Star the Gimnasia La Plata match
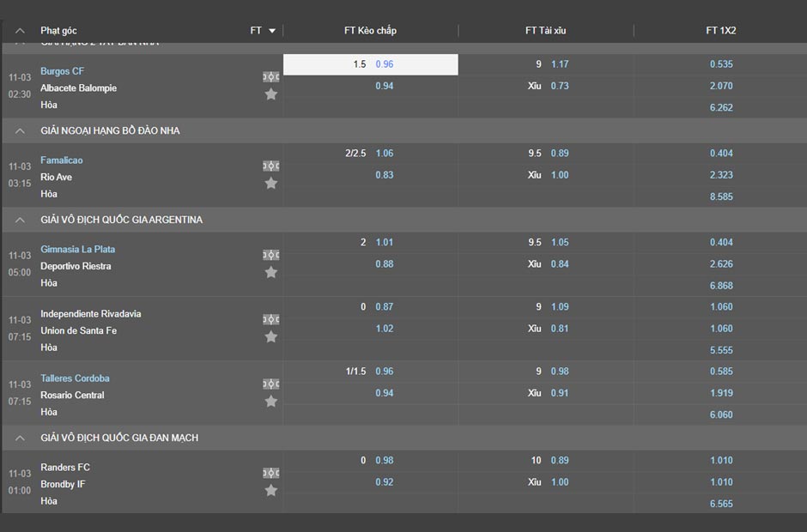Image resolution: width=807 pixels, height=532 pixels. (271, 272)
